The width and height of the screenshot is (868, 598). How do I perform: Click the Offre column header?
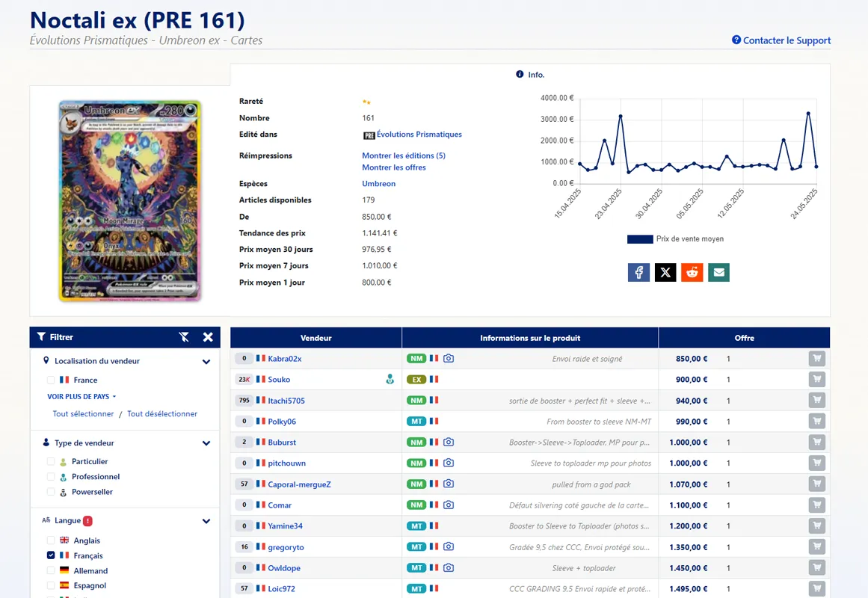(744, 338)
